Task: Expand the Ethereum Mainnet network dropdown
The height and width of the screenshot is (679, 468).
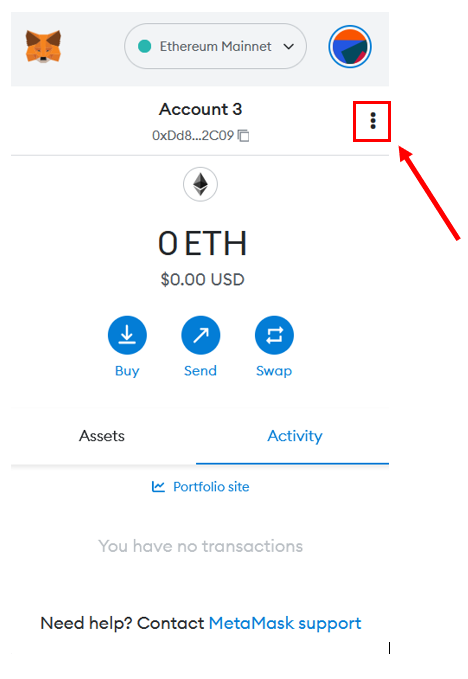Action: coord(216,46)
